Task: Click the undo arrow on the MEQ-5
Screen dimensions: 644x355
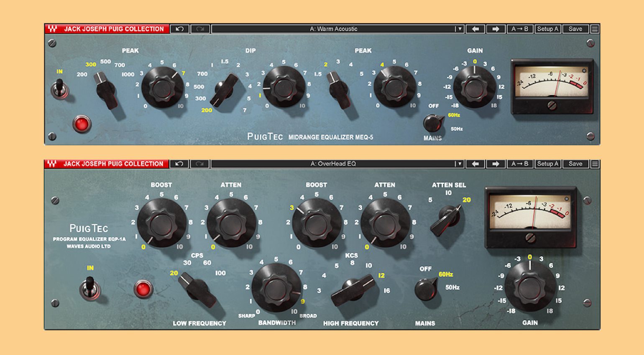Action: 180,29
